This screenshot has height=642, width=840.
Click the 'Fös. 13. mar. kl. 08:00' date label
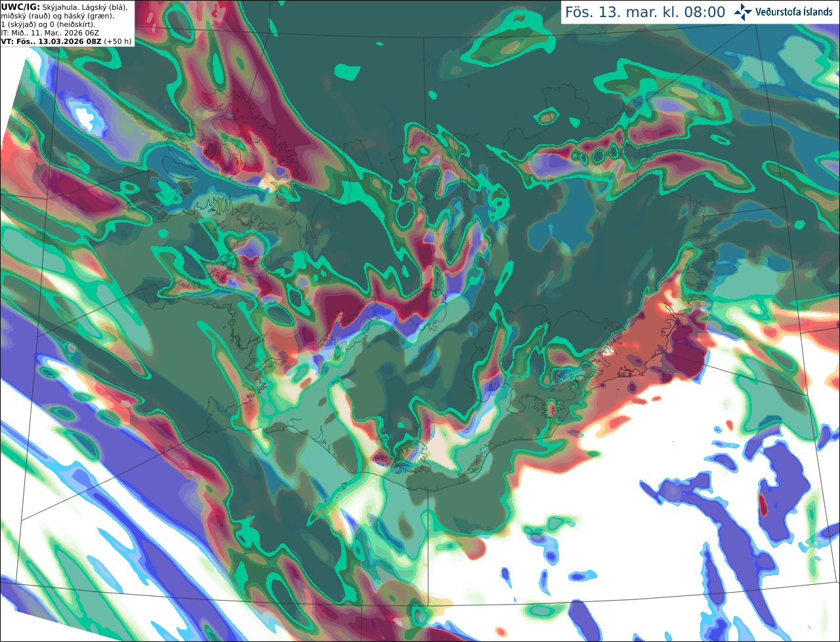(x=645, y=12)
